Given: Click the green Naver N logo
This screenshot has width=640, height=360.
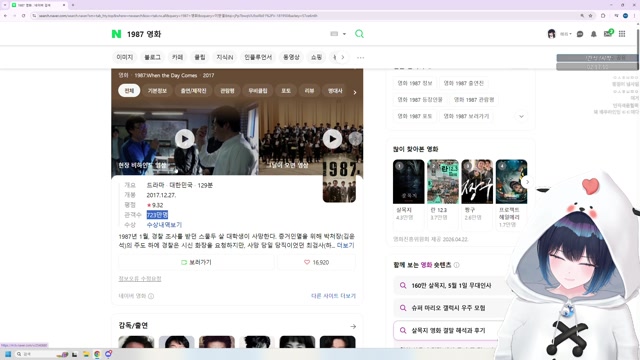Looking at the screenshot, I should pos(116,34).
